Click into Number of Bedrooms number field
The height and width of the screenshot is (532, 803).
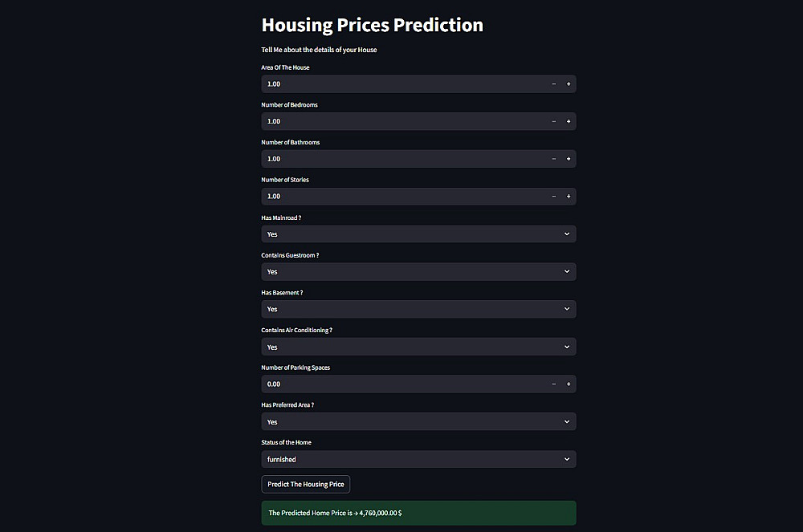(401, 122)
